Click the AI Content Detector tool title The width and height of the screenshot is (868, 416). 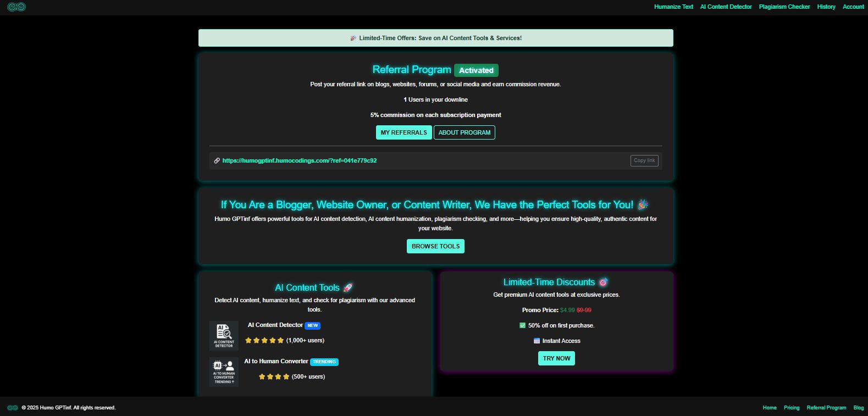tap(275, 325)
